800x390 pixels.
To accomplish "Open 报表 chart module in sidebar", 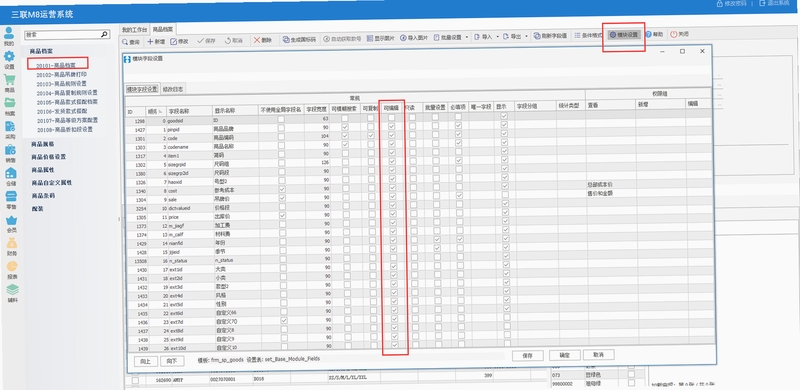I will (12, 271).
